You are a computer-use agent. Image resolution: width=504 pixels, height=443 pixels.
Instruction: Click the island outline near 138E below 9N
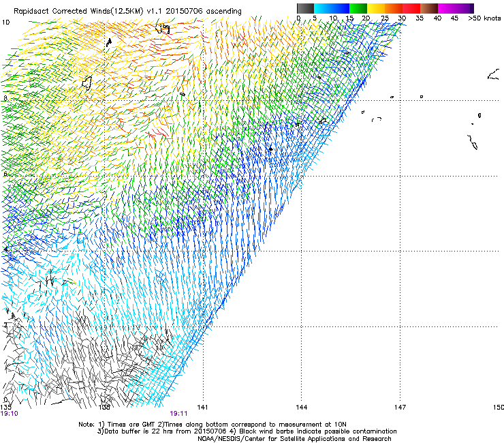pos(86,83)
